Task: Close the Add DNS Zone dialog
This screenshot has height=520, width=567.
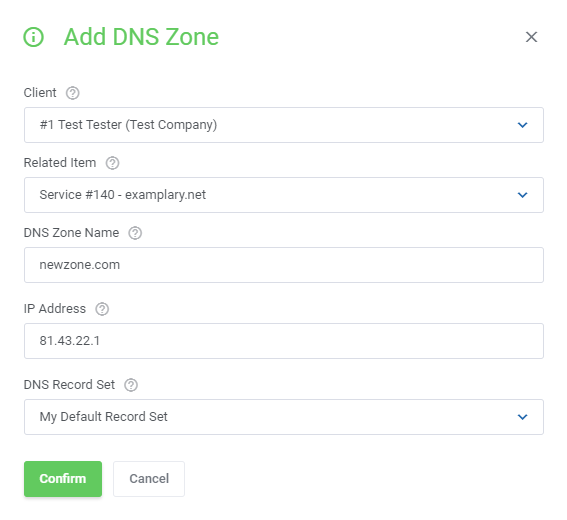Action: tap(531, 37)
